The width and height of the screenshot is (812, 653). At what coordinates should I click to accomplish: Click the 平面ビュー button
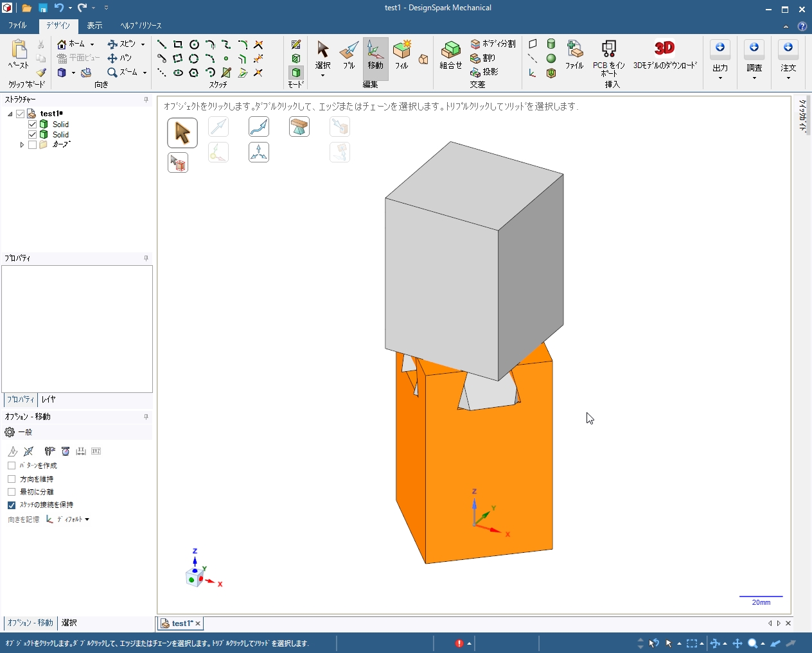(x=78, y=58)
